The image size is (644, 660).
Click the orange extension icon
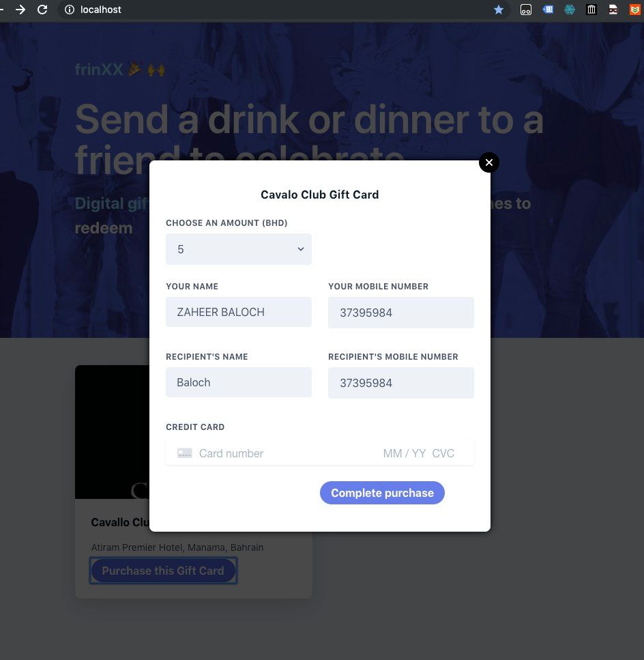(x=634, y=10)
